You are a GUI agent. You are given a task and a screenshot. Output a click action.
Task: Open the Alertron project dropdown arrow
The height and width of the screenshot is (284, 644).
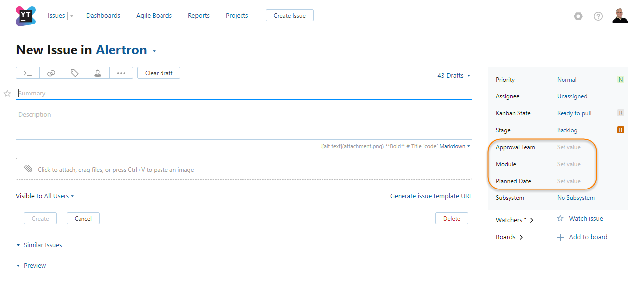154,51
